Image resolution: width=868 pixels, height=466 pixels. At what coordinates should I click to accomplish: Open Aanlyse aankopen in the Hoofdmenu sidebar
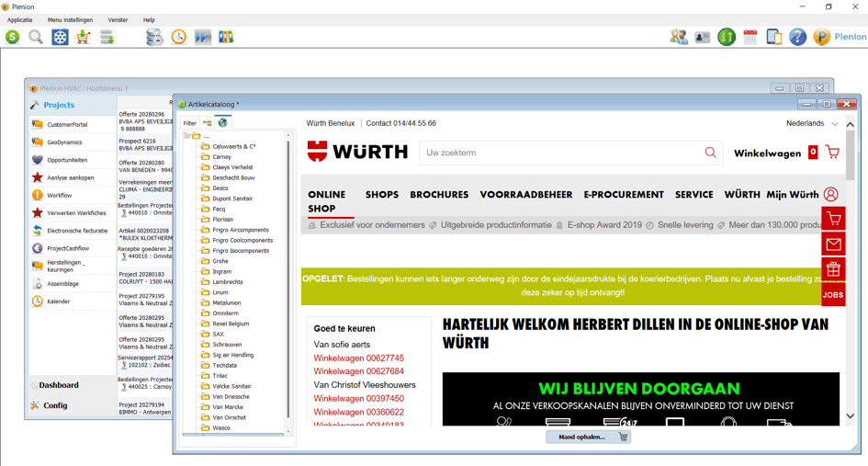pyautogui.click(x=72, y=178)
